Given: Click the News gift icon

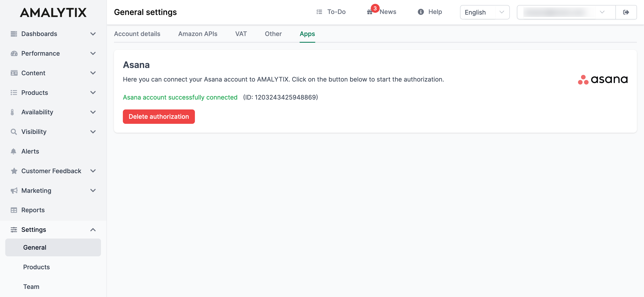Looking at the screenshot, I should click(x=370, y=12).
